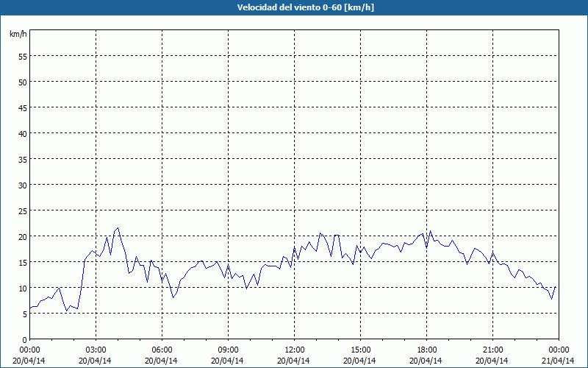Screen dimensions: 588x368
Task: Click the 20/04/14 date beneath 21:00
Action: coord(492,361)
